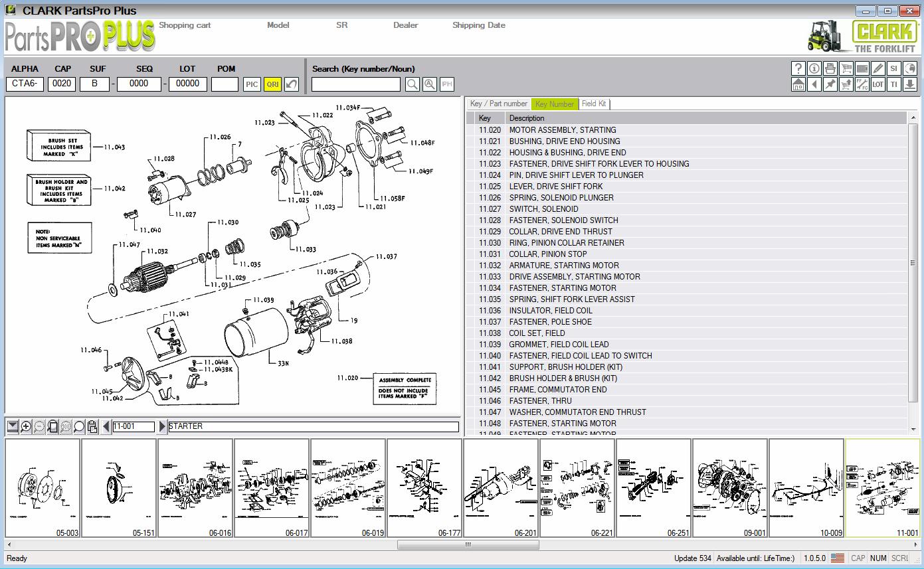Viewport: 924px width, 569px height.
Task: Open the advanced search magnifier with plus
Action: (429, 84)
